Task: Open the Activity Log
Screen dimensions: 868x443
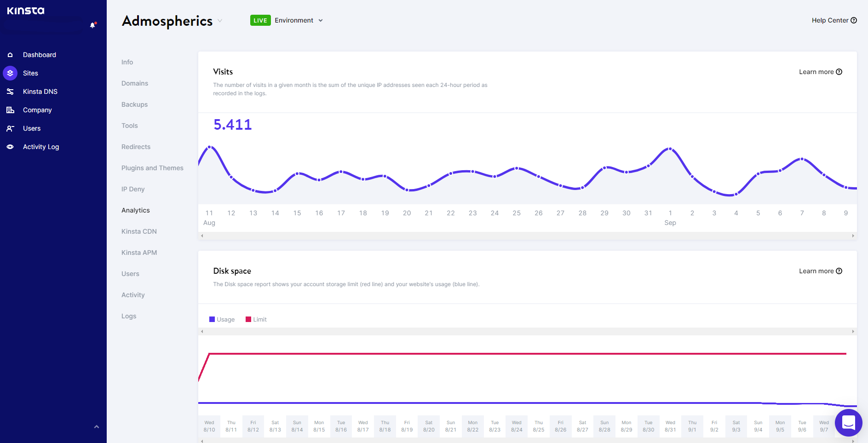Action: click(41, 147)
